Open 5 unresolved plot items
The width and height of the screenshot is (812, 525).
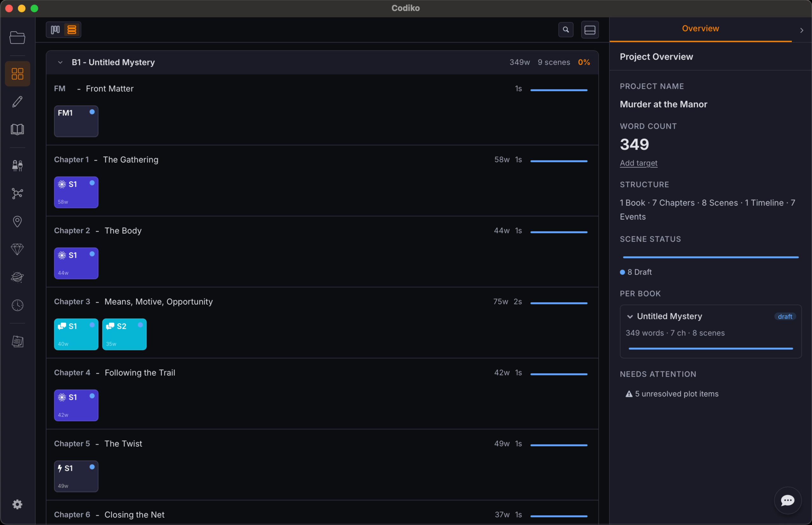pyautogui.click(x=677, y=394)
